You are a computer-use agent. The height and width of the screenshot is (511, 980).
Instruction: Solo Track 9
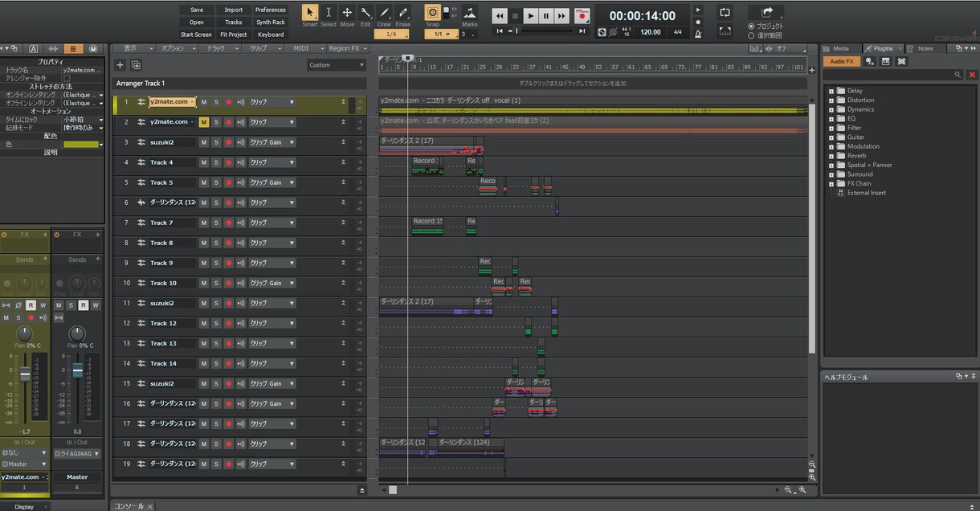pos(216,263)
